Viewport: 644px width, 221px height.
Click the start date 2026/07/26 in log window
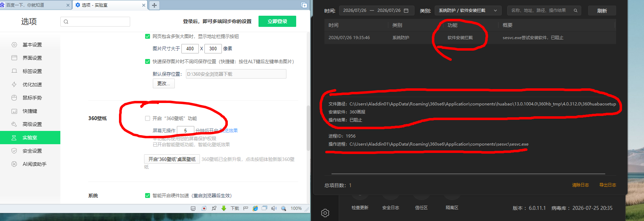(x=355, y=10)
